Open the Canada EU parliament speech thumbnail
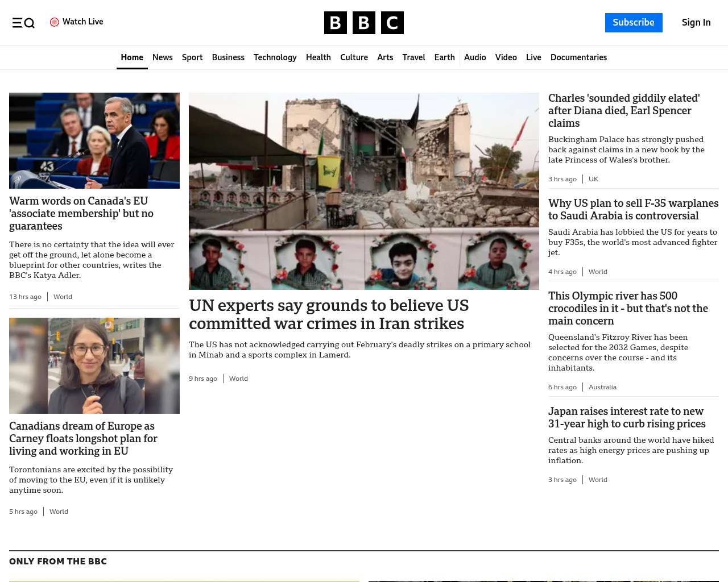 (94, 140)
